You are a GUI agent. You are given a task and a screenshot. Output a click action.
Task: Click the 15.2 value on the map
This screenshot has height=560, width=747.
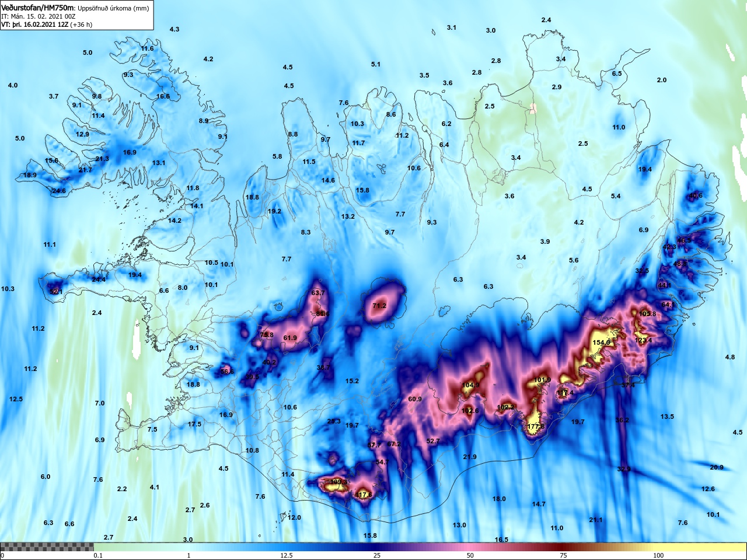coord(352,381)
